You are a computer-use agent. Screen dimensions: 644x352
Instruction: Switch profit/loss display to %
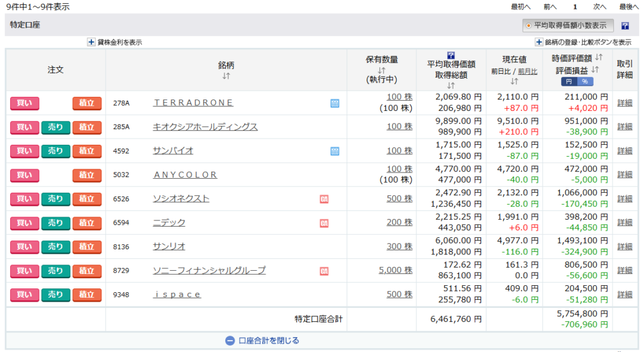(x=585, y=82)
